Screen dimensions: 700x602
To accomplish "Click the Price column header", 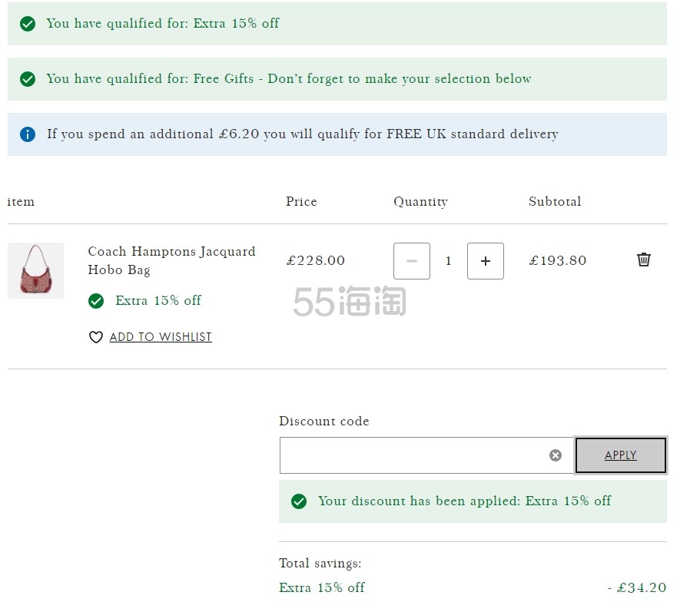I will 301,201.
